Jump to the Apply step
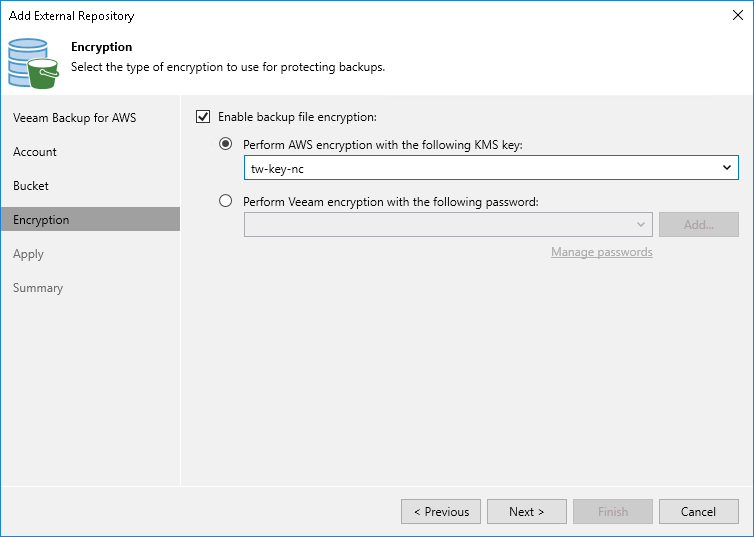The width and height of the screenshot is (754, 537). click(29, 254)
